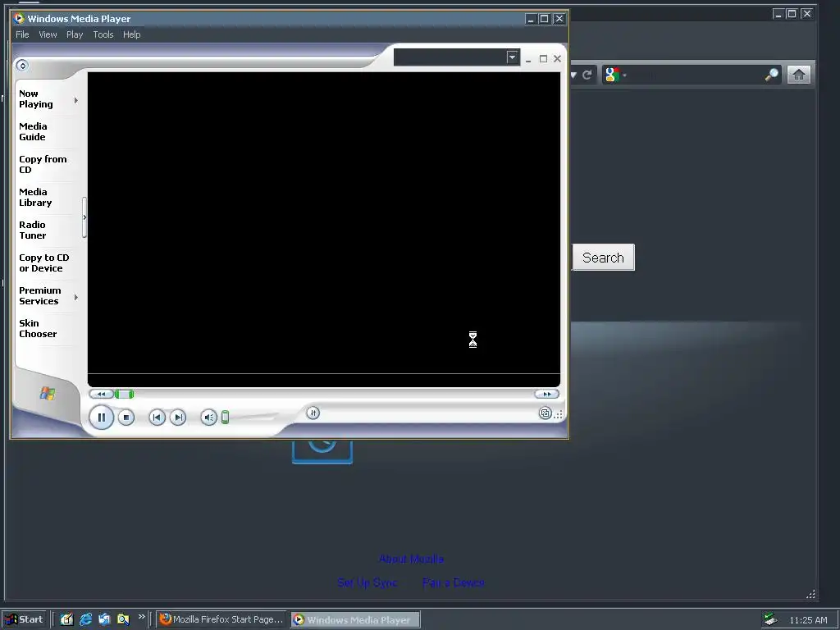The image size is (840, 630).
Task: Go to Copy to CD or Device
Action: (44, 263)
